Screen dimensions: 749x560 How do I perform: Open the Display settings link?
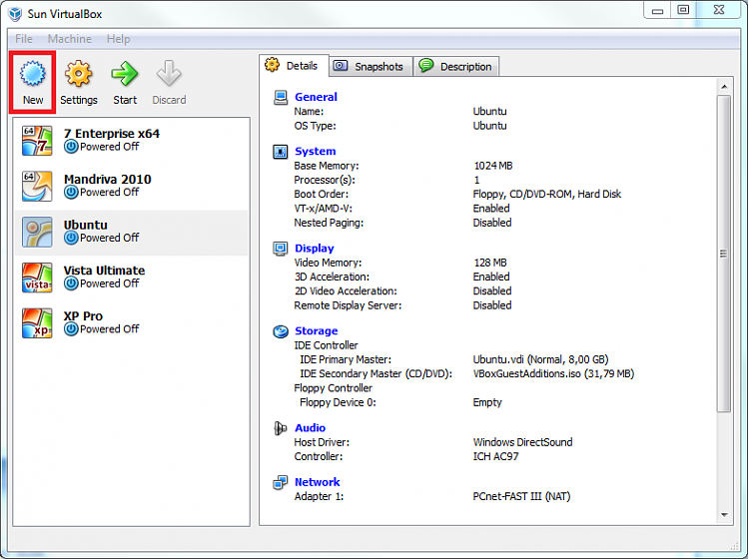[x=315, y=249]
